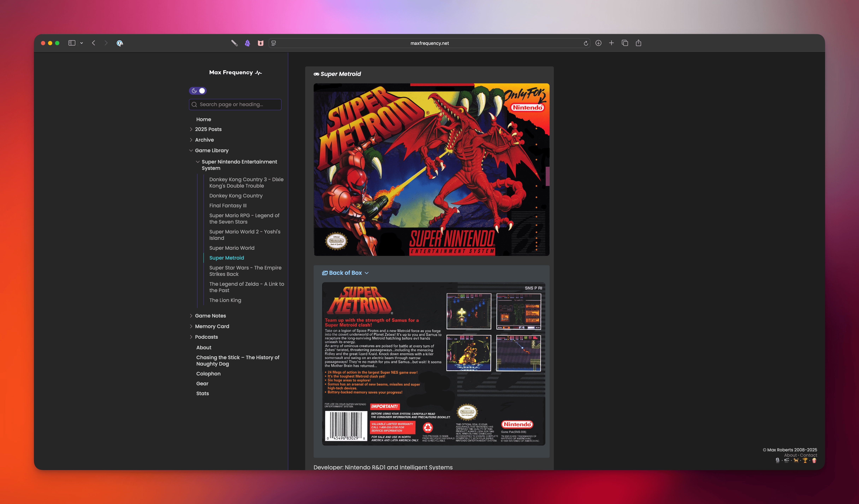Show the tab overview icon
The width and height of the screenshot is (859, 504).
pyautogui.click(x=625, y=43)
